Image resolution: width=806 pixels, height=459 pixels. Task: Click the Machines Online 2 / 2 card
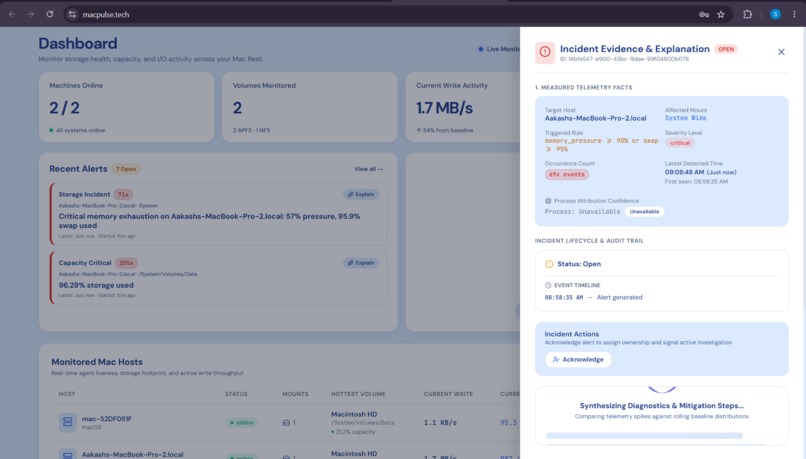126,107
